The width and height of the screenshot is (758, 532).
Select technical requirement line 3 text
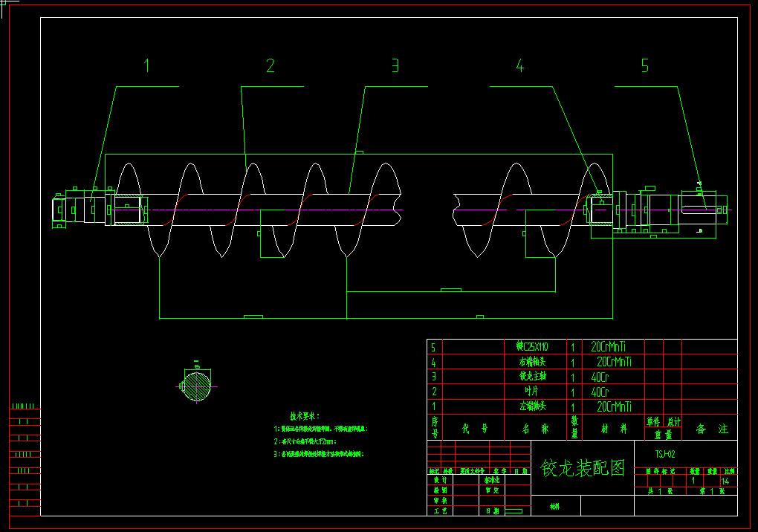click(x=319, y=454)
